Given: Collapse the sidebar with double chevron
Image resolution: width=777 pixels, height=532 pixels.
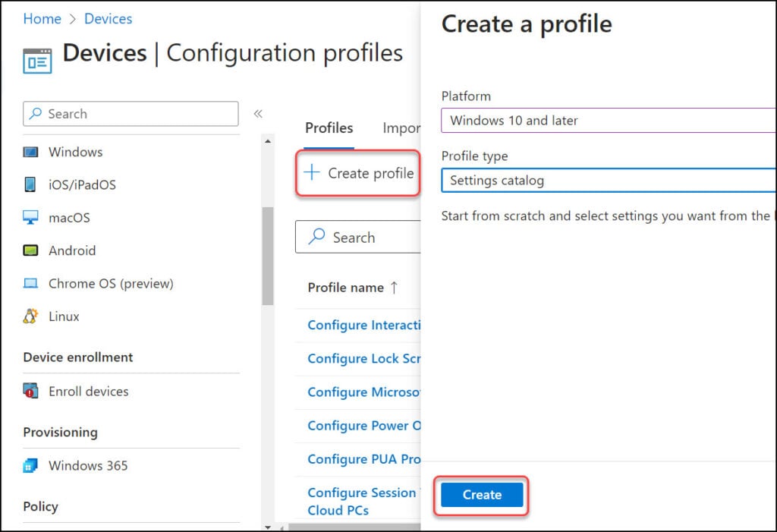Looking at the screenshot, I should tap(258, 114).
